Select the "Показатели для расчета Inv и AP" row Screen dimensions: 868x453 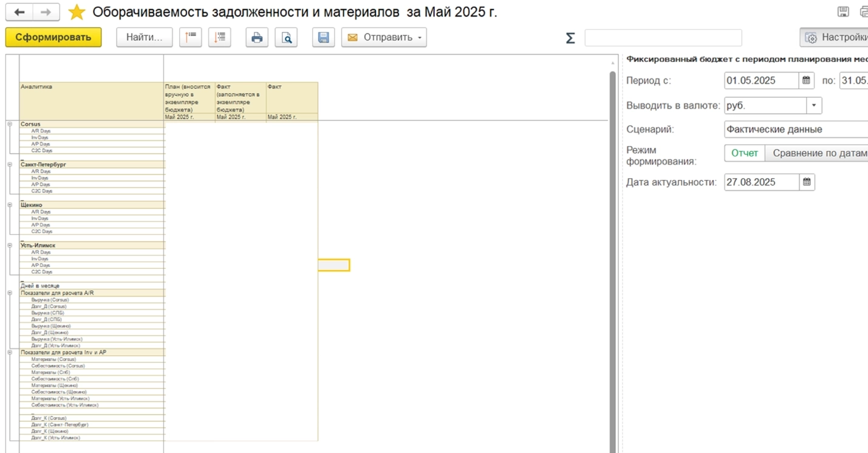pyautogui.click(x=92, y=352)
